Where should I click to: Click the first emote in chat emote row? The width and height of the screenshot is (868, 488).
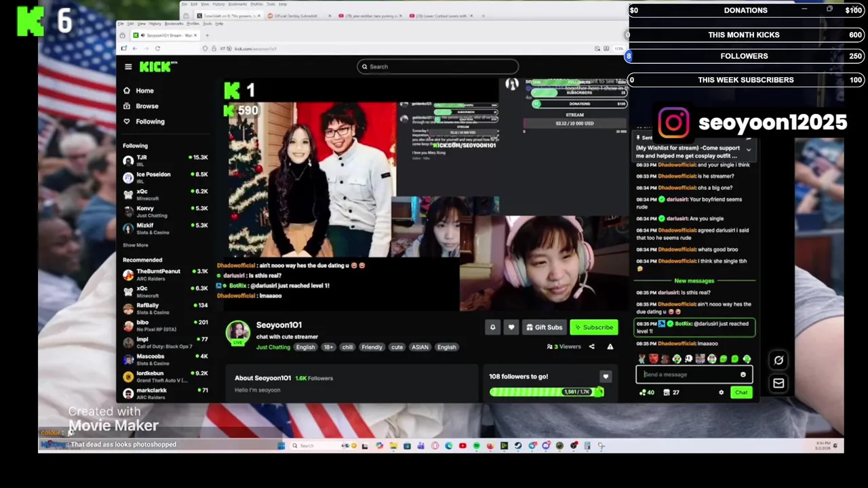point(642,359)
